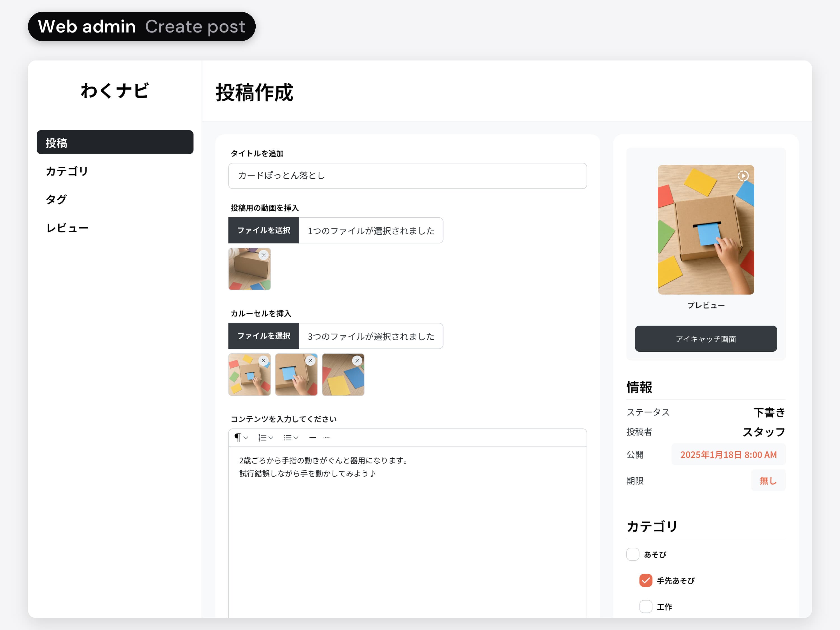
Task: Remove the third carousel image
Action: (357, 361)
